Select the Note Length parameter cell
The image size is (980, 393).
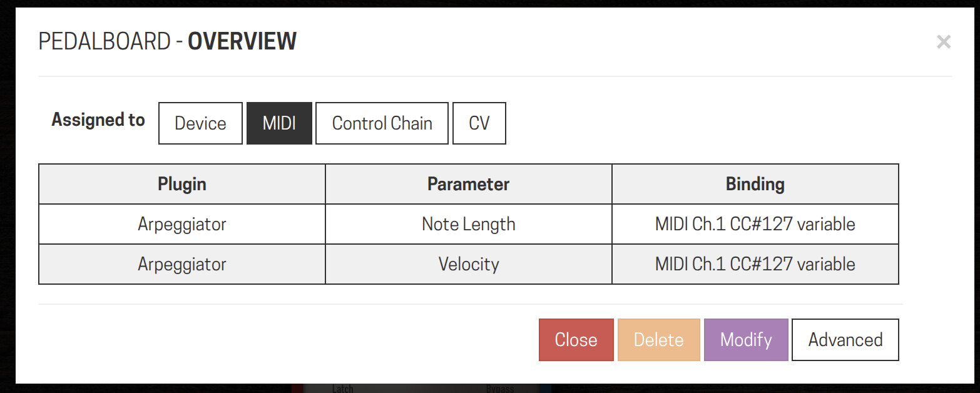coord(469,224)
